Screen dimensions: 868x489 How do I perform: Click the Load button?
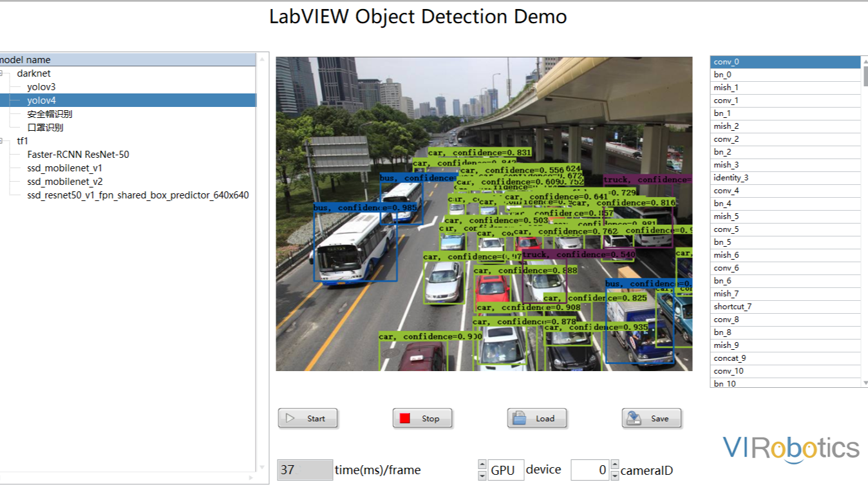point(537,418)
